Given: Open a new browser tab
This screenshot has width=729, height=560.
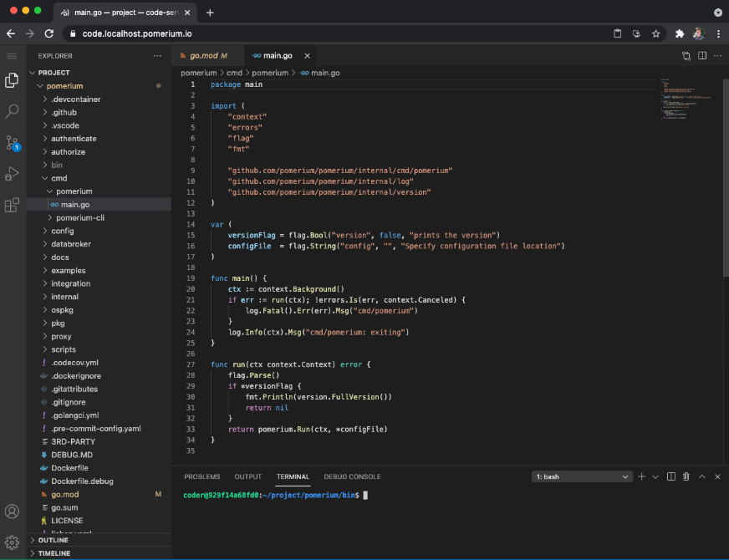Looking at the screenshot, I should (x=210, y=13).
